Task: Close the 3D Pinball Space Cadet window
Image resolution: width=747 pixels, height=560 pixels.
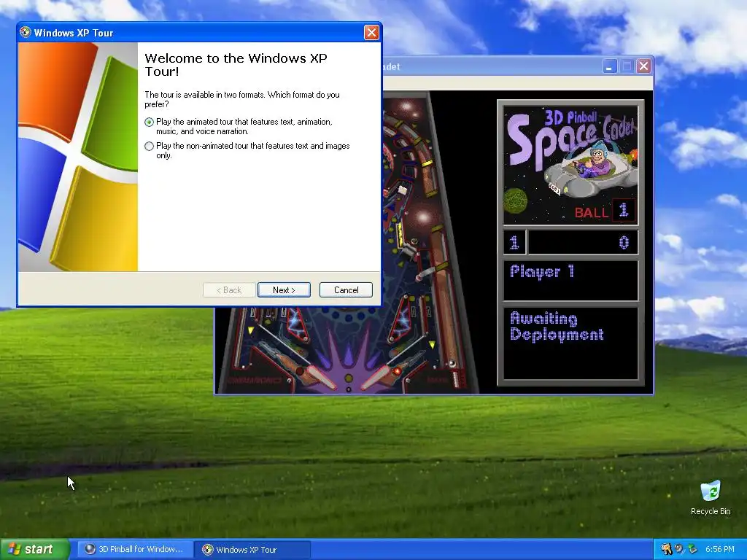Action: click(x=643, y=66)
